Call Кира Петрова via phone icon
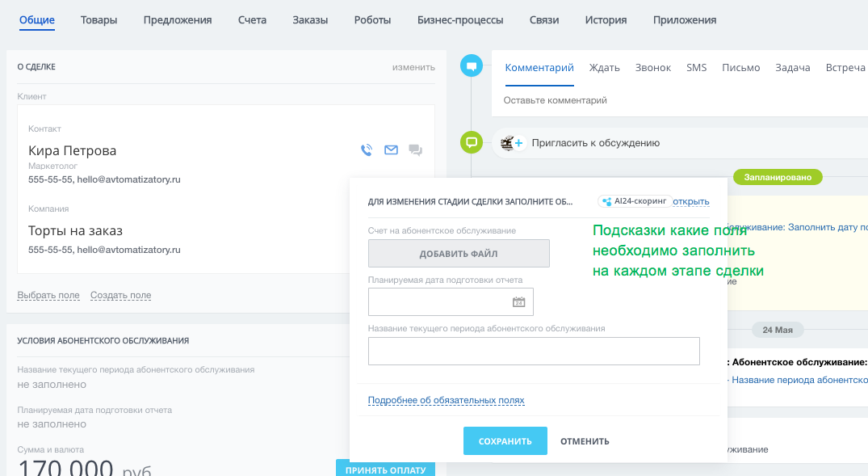The width and height of the screenshot is (868, 476). click(x=367, y=150)
